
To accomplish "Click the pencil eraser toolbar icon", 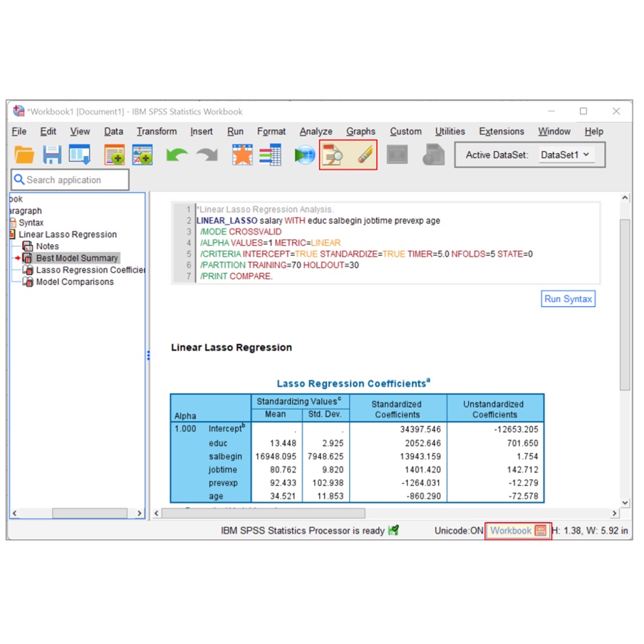I will click(364, 155).
